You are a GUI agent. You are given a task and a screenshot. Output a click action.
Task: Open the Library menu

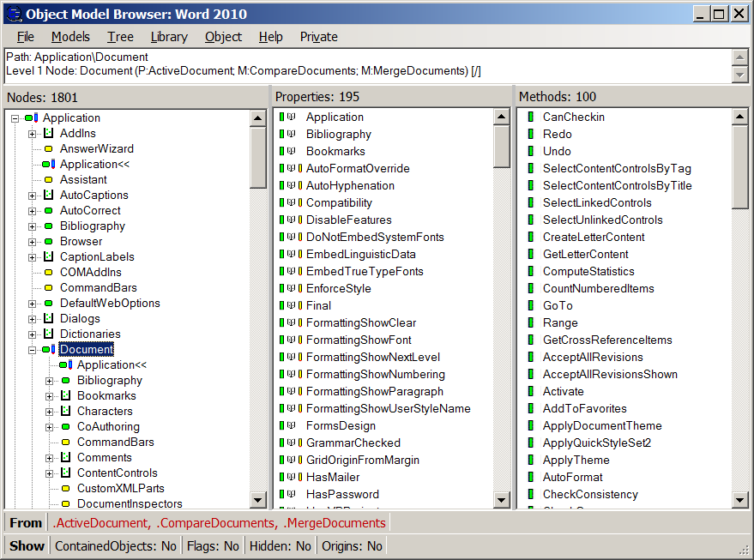(x=169, y=37)
